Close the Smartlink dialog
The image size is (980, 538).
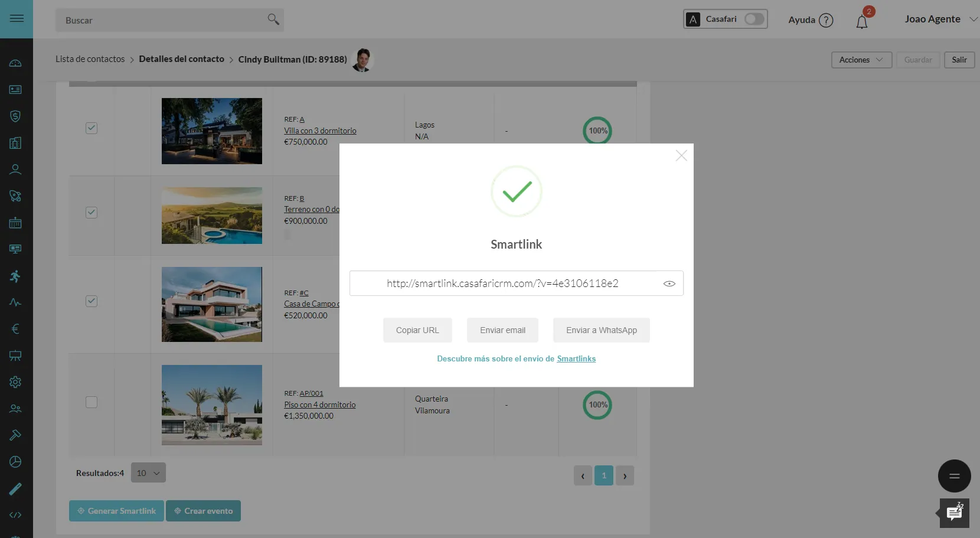681,155
